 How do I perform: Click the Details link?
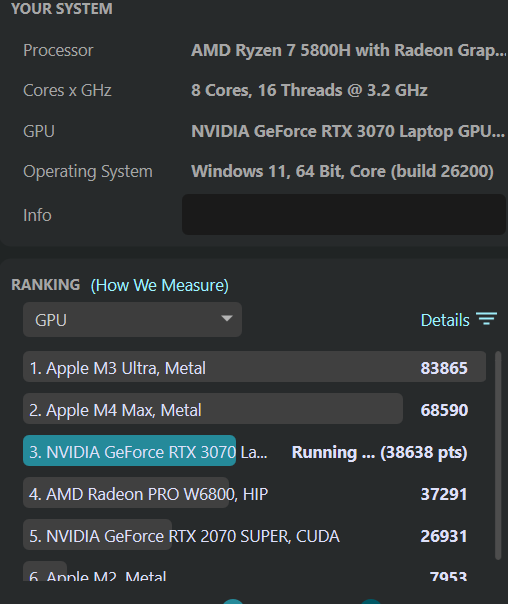point(445,320)
